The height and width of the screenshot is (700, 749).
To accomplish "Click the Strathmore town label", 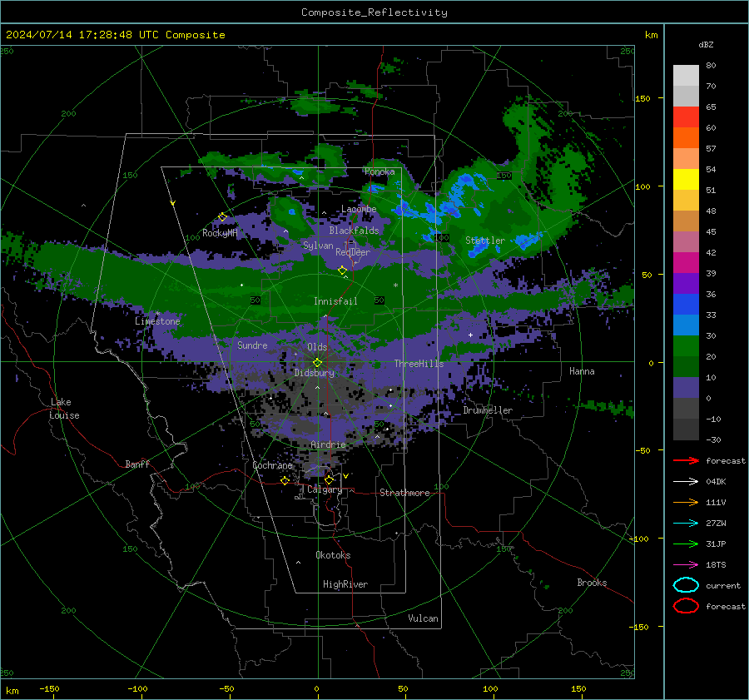I will pyautogui.click(x=404, y=493).
